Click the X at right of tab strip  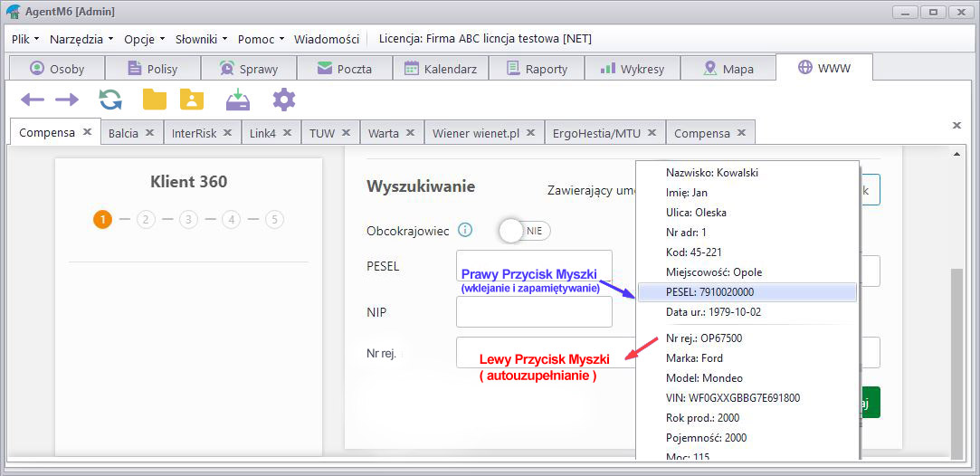956,126
